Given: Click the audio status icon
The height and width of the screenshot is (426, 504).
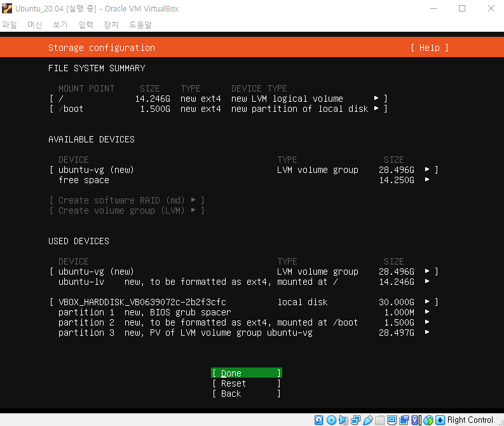Looking at the screenshot, I should [343, 420].
